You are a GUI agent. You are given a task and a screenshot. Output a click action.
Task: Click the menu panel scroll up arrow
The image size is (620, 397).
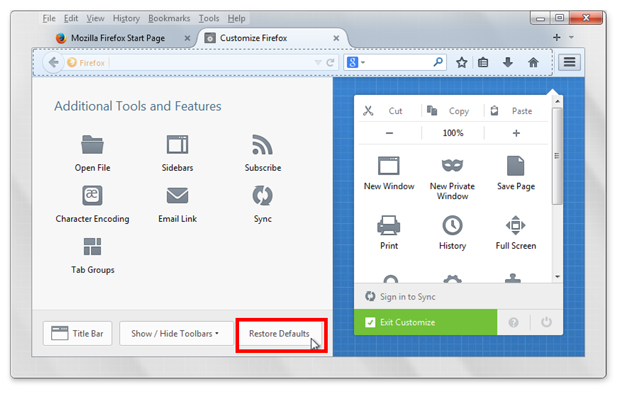pos(557,102)
